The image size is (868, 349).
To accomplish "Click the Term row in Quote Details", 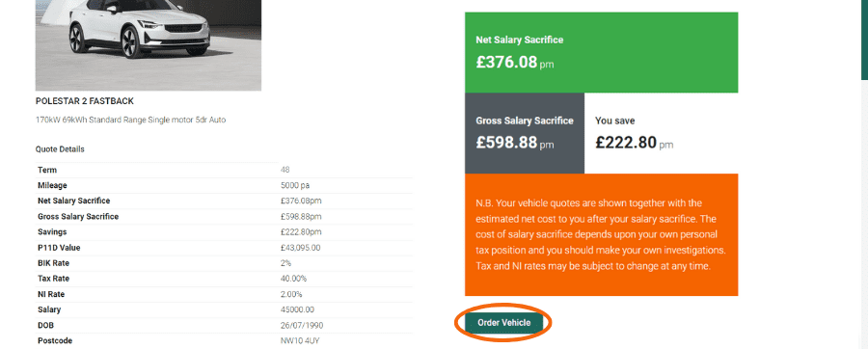I will tap(224, 170).
